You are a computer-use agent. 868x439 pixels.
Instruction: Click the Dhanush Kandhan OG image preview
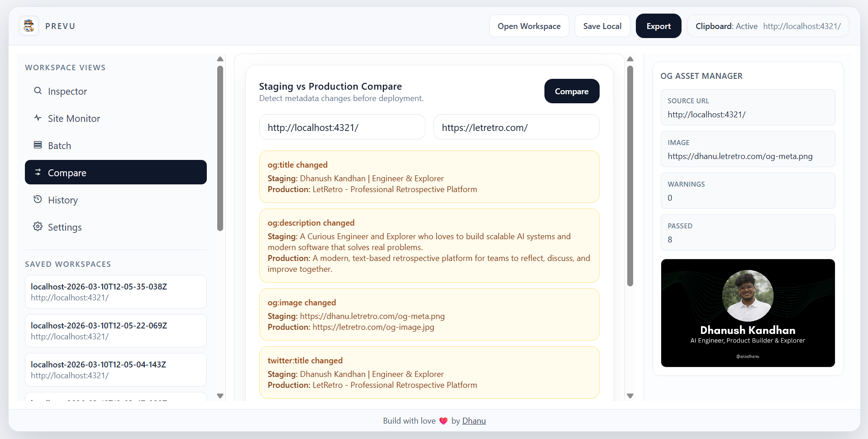pos(747,313)
